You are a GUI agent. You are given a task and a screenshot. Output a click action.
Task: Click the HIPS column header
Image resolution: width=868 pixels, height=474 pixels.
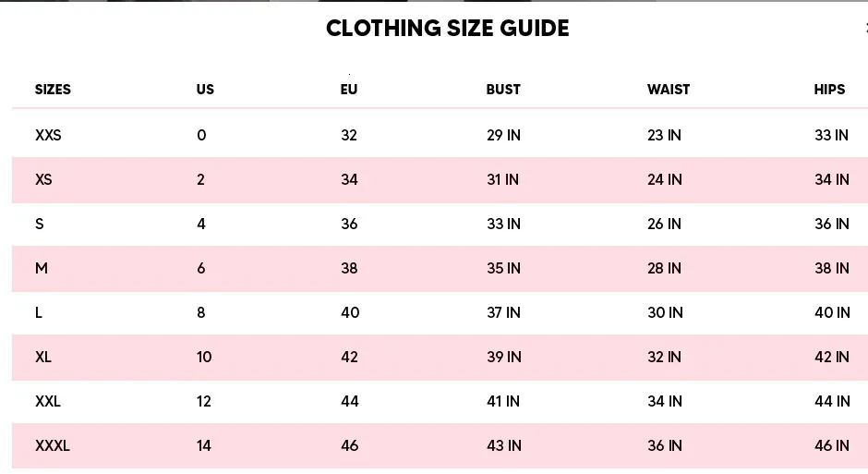[829, 90]
